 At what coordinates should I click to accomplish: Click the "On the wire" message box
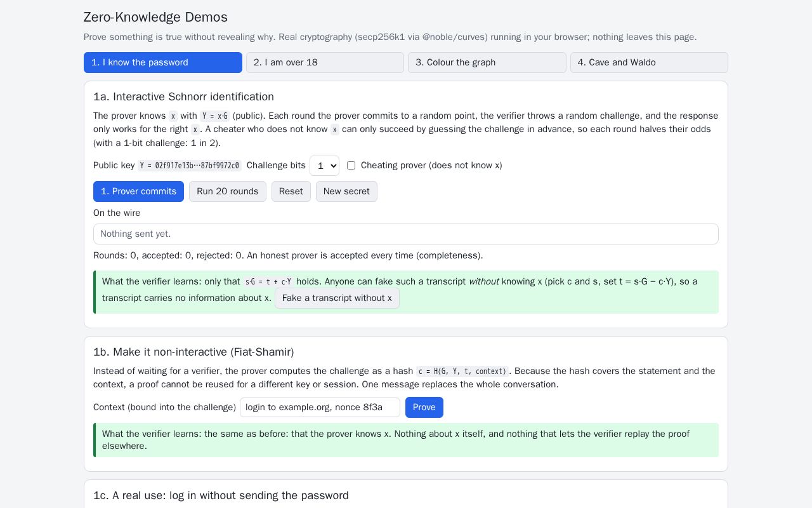[406, 234]
